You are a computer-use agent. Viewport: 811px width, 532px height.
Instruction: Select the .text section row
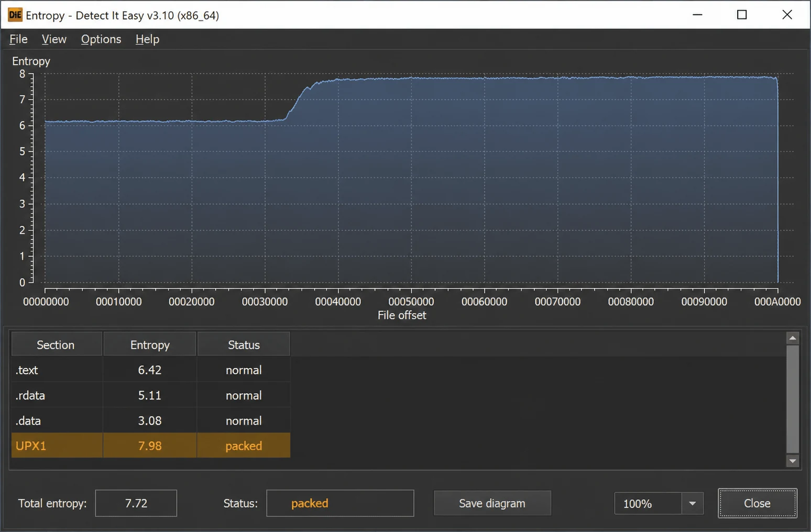151,370
